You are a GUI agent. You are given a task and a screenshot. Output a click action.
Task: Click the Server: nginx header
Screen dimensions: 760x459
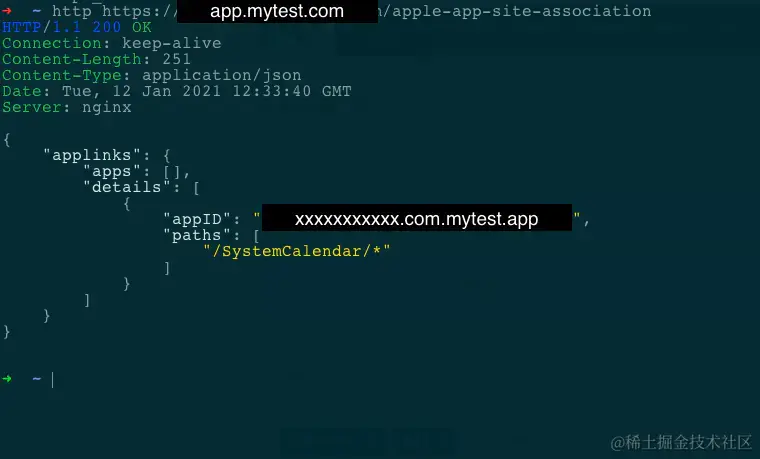tap(67, 107)
